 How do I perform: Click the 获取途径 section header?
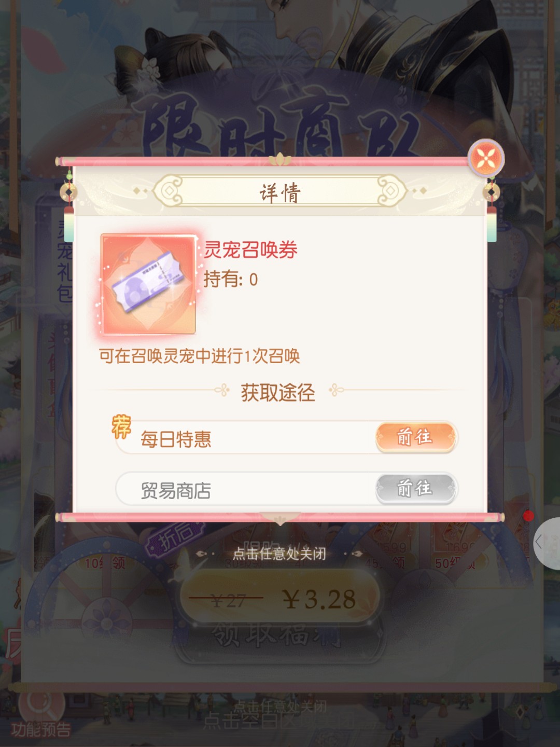pos(278,392)
